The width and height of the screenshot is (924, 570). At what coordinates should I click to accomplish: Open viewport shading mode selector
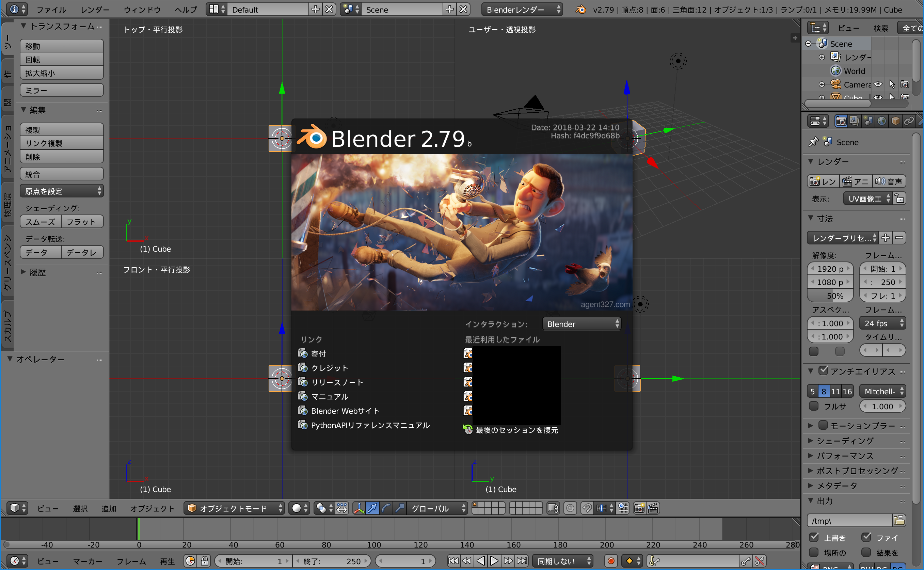[300, 508]
